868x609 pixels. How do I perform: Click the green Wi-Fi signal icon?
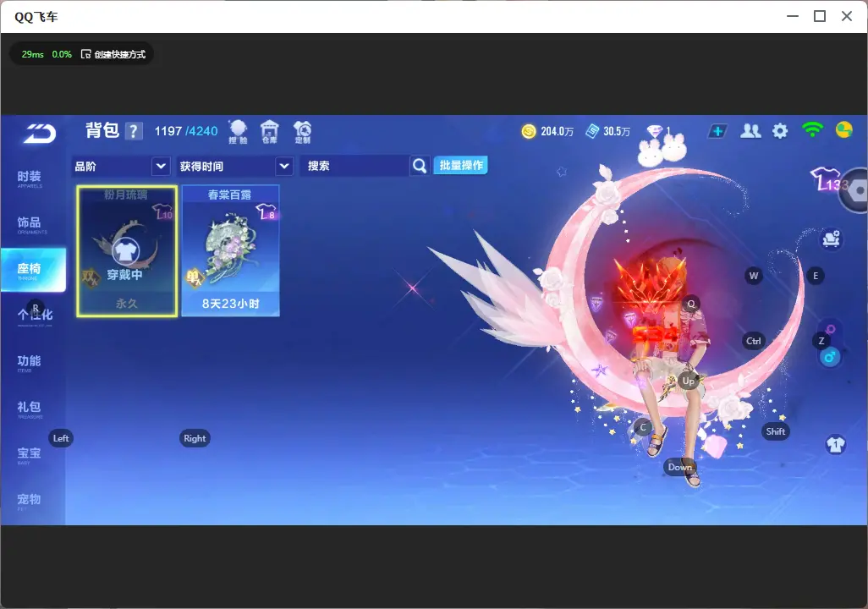click(812, 130)
